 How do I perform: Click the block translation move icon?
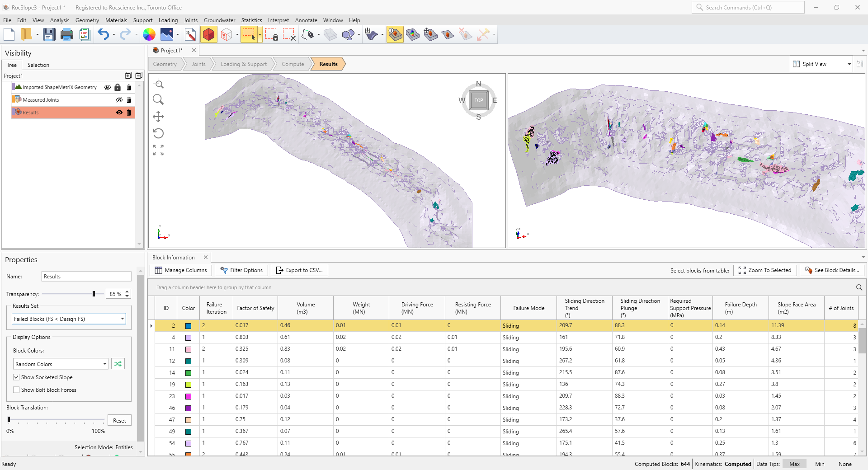[x=430, y=34]
